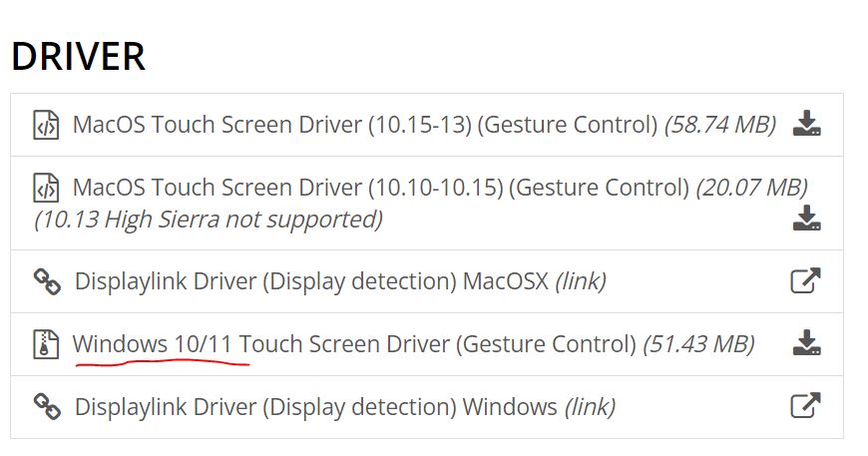Open the Displaylink Driver (Display detection) Windows link
This screenshot has width=868, height=456.
tap(316, 407)
